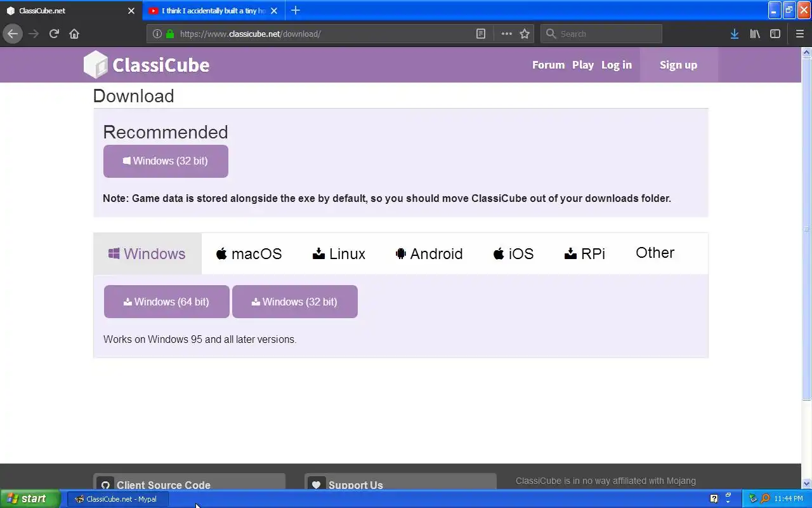The height and width of the screenshot is (508, 812).
Task: Download Windows (32 bit) from the tab panel
Action: coord(295,302)
